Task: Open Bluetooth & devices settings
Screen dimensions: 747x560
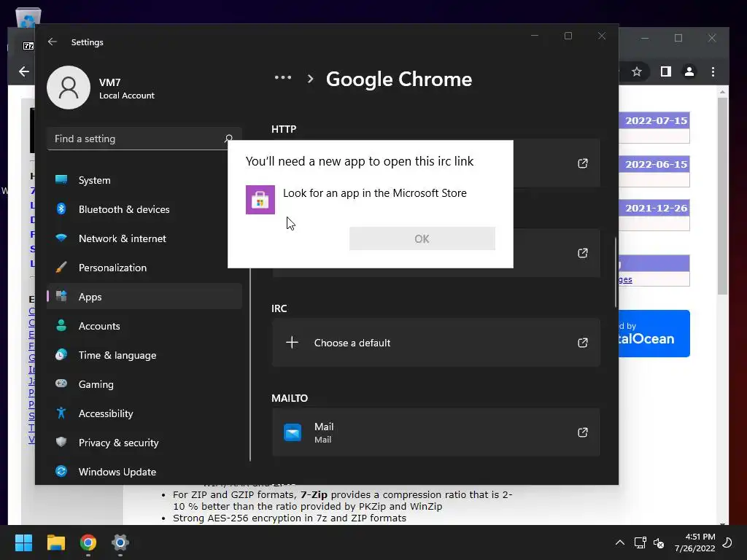Action: pos(144,209)
